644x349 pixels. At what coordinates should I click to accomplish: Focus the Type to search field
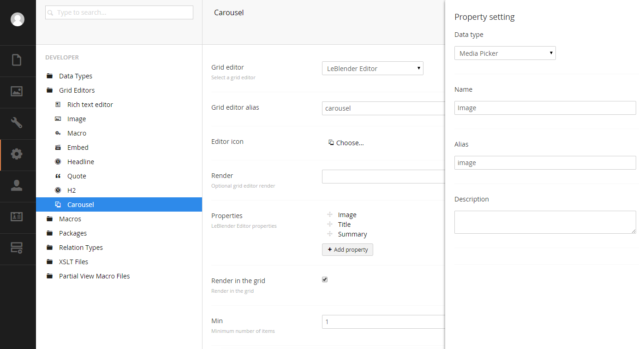pyautogui.click(x=119, y=12)
